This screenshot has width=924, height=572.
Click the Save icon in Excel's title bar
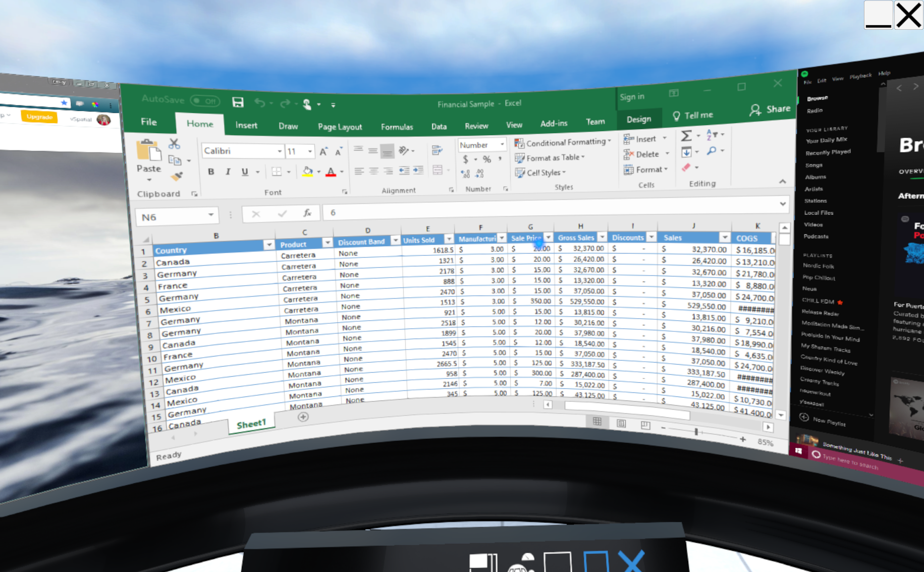point(238,102)
